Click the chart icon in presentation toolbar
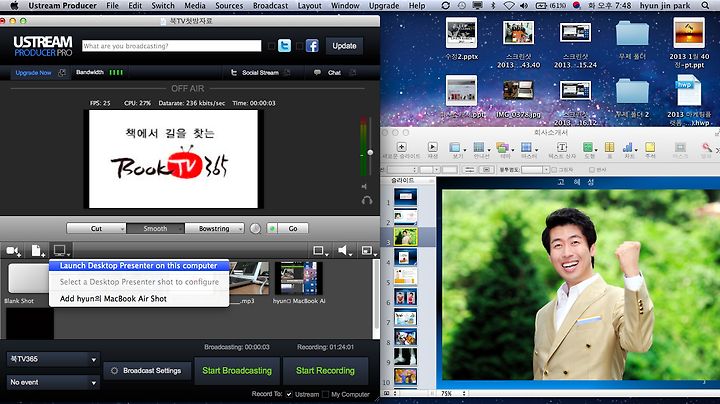Screen dimensions: 720x404 pos(628,147)
